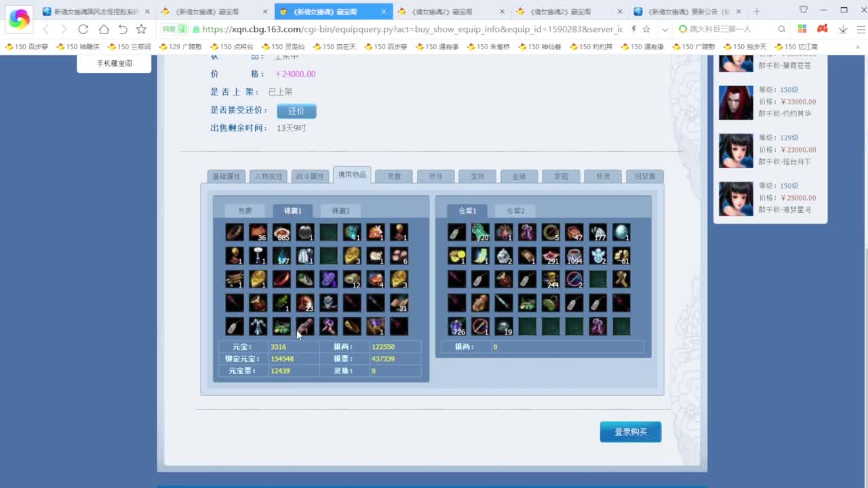
Task: Select the 锦囊1 inventory sub-tab
Action: 293,211
